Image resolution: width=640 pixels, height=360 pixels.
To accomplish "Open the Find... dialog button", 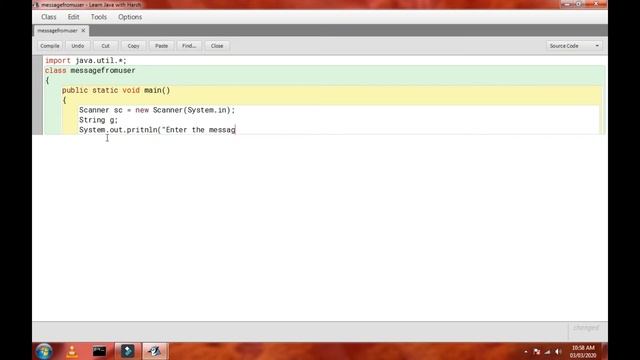I will (189, 46).
